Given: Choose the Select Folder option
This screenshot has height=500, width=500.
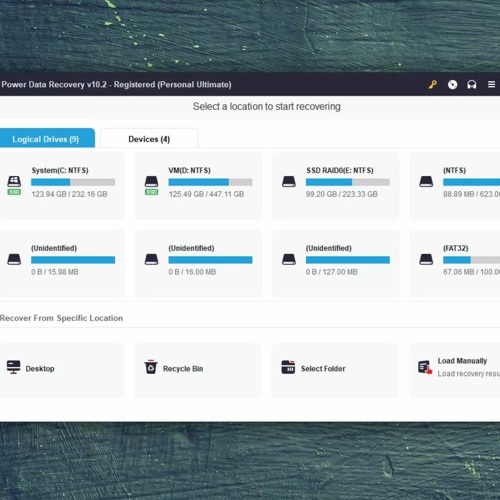Looking at the screenshot, I should point(335,370).
